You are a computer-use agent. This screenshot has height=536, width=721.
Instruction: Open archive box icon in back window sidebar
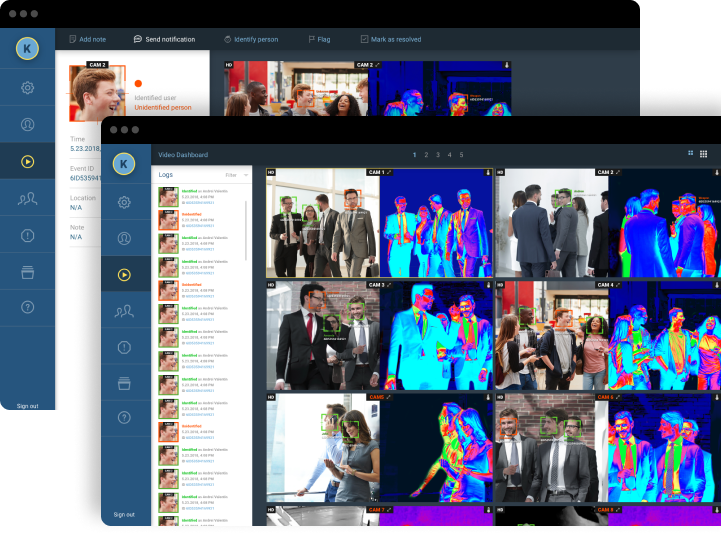27,272
